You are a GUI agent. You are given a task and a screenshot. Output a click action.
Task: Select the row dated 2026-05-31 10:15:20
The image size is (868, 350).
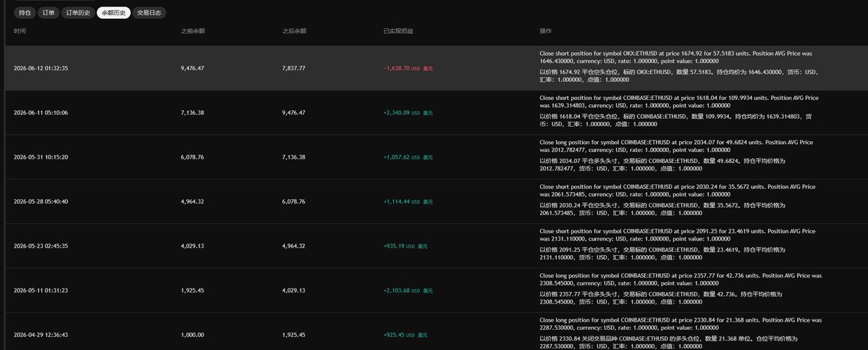437,157
